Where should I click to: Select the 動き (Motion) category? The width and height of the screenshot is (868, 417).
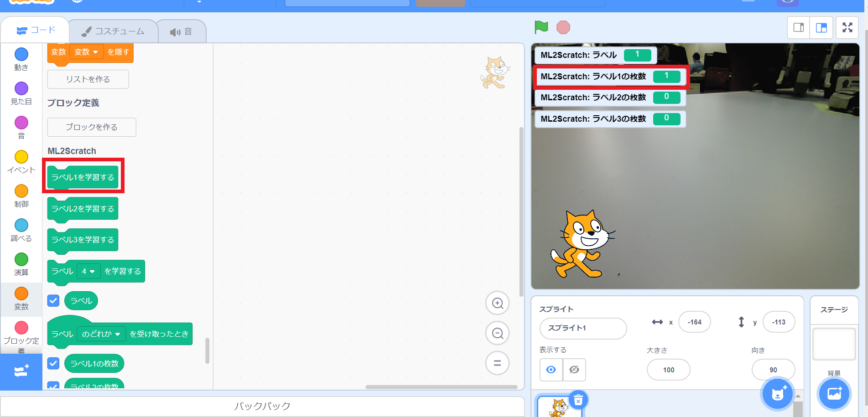21,60
